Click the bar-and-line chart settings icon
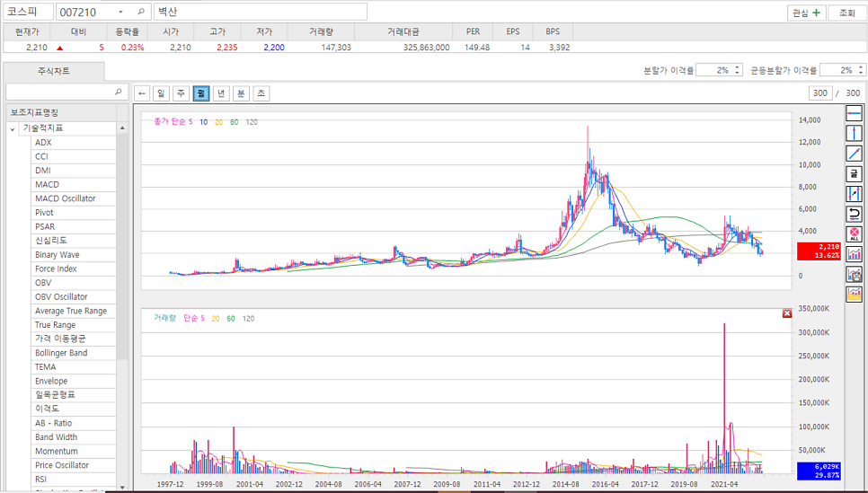Screen dimensions: 868x493 pyautogui.click(x=854, y=254)
